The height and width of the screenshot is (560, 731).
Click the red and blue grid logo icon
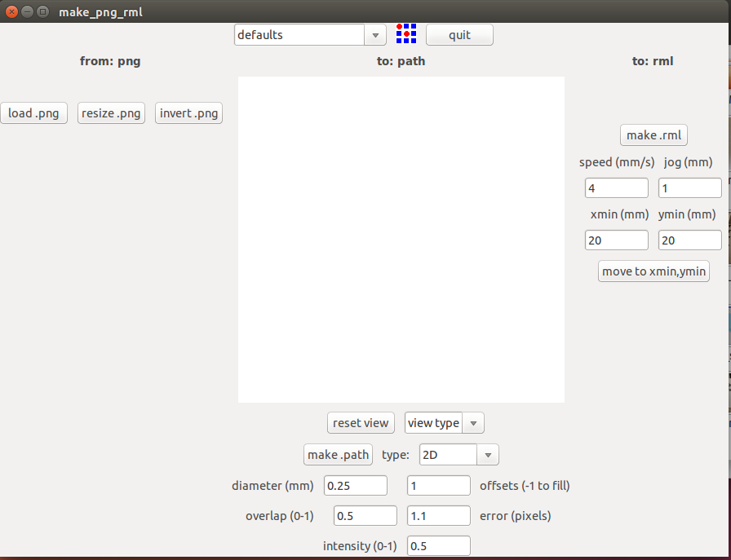click(406, 34)
